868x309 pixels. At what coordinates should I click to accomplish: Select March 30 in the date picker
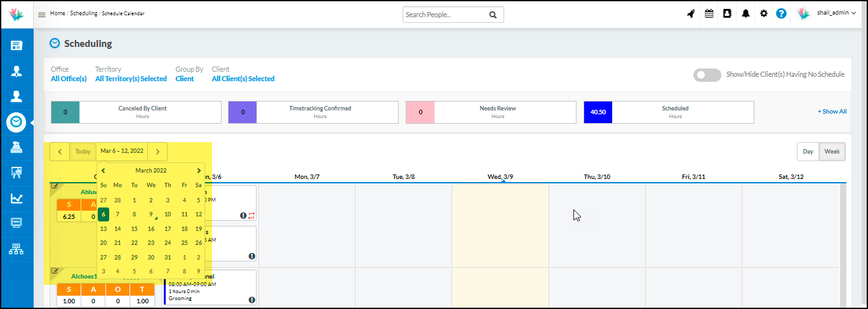(151, 257)
